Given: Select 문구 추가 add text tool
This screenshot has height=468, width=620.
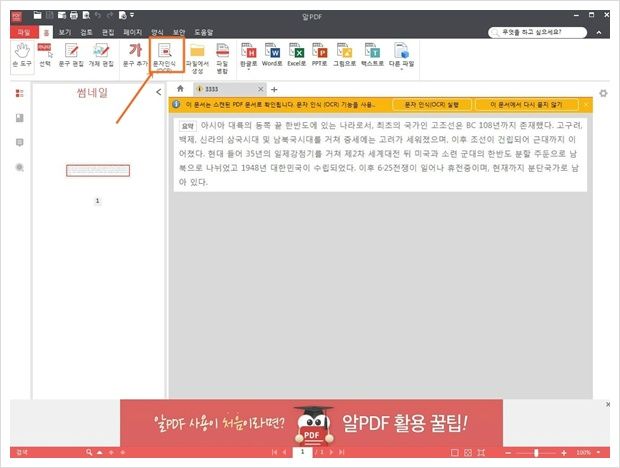Looking at the screenshot, I should tap(135, 55).
